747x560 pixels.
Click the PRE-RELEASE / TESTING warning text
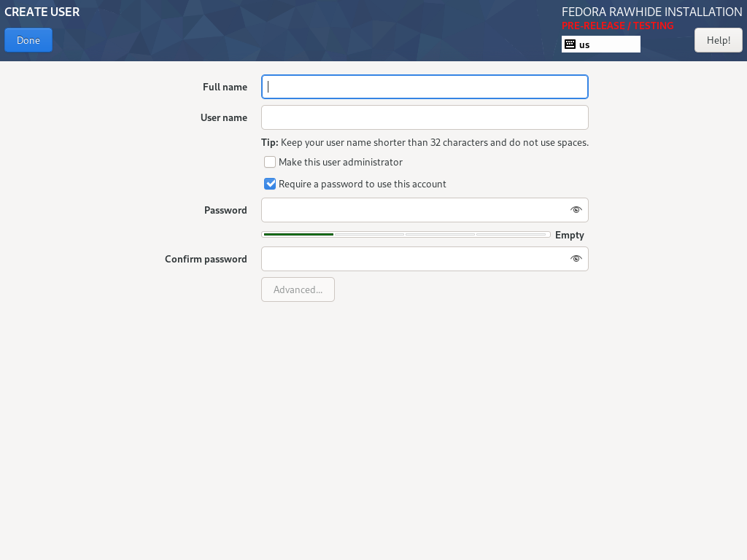pyautogui.click(x=617, y=26)
